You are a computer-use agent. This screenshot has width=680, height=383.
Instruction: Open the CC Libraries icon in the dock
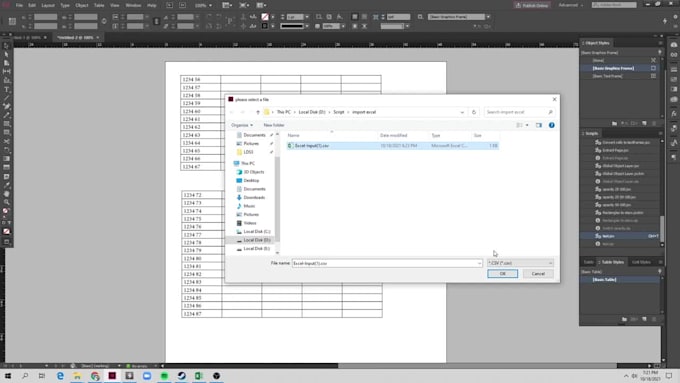coord(673,45)
